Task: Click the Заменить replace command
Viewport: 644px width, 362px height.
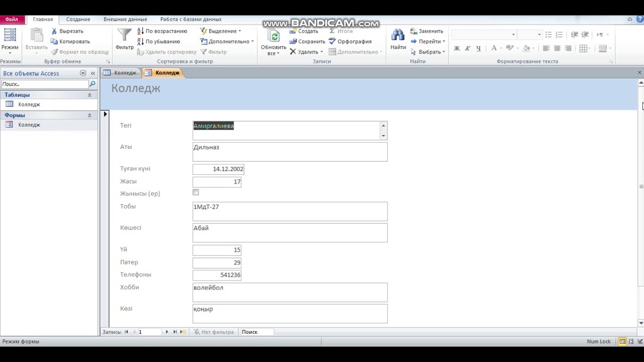Action: 427,31
